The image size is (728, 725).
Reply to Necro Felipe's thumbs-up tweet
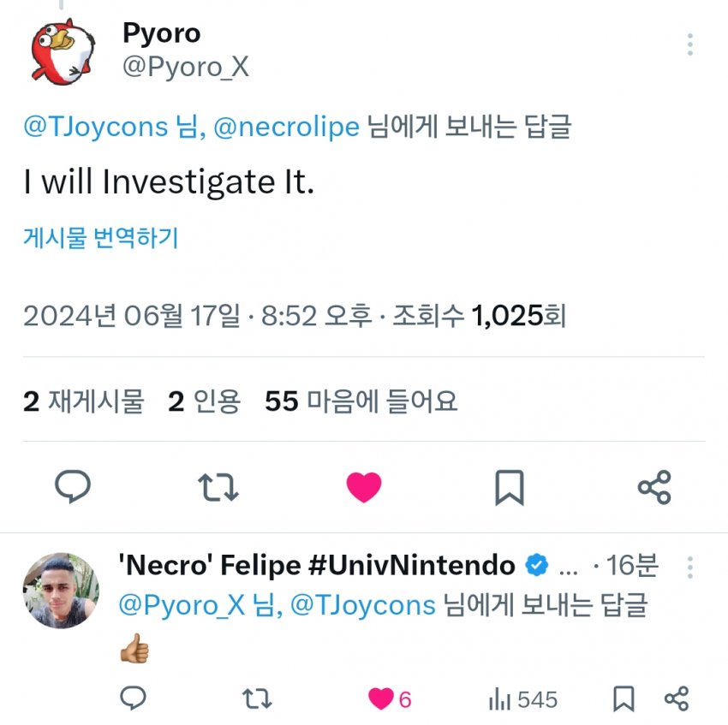click(x=133, y=699)
